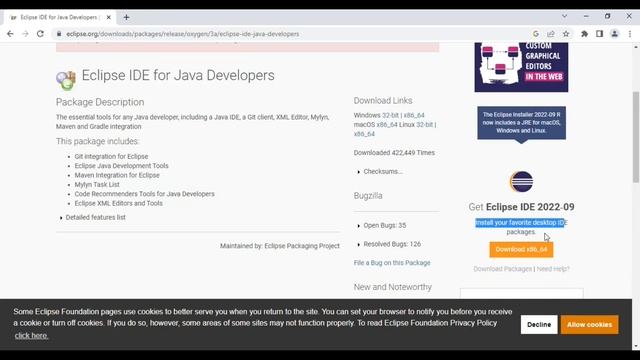640x360 pixels.
Task: Expand the Checksums section
Action: [383, 171]
